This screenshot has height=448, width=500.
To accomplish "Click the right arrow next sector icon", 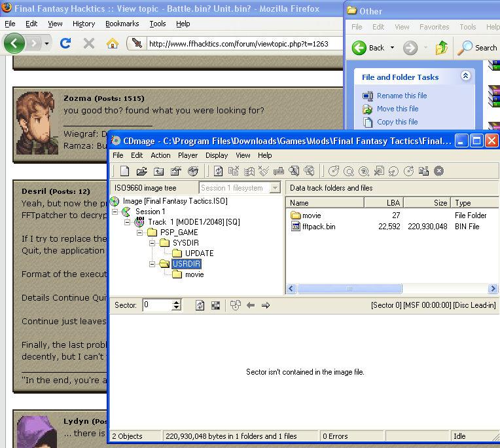I will point(266,305).
